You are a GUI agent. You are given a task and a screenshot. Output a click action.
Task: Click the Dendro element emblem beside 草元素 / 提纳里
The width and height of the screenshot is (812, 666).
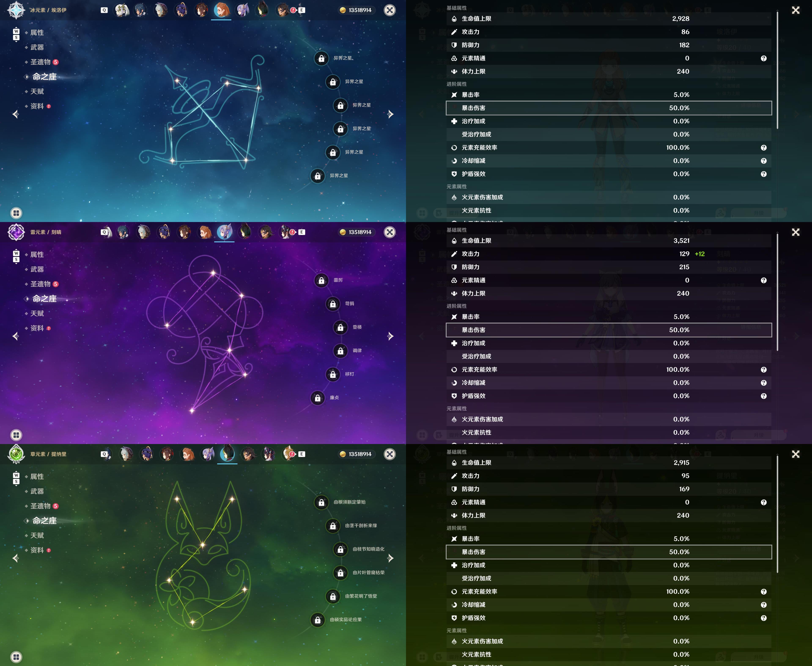(x=16, y=454)
